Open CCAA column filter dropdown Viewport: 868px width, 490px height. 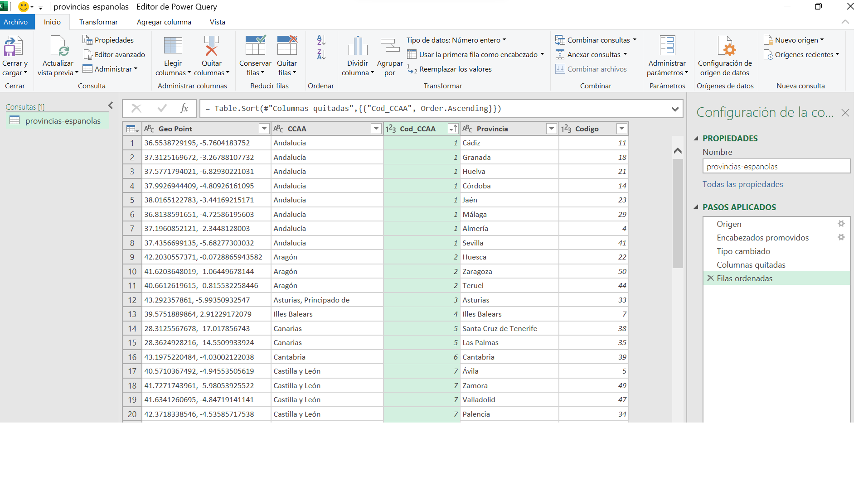pos(376,129)
